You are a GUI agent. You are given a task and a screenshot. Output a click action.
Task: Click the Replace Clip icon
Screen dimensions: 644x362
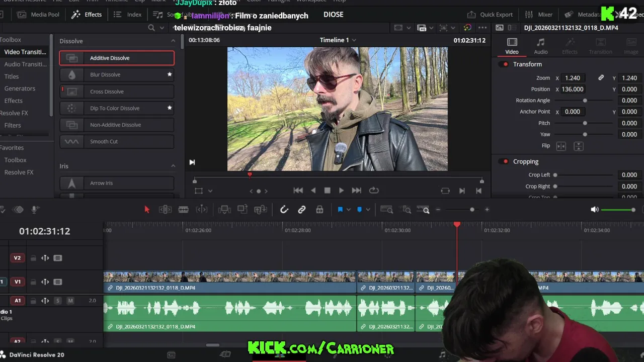tap(260, 210)
